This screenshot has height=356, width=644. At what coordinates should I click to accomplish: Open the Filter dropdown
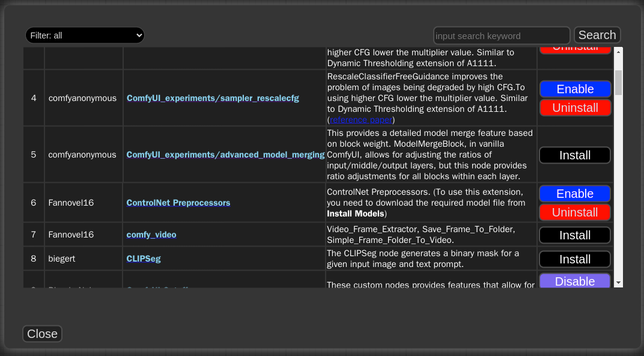[x=84, y=35]
